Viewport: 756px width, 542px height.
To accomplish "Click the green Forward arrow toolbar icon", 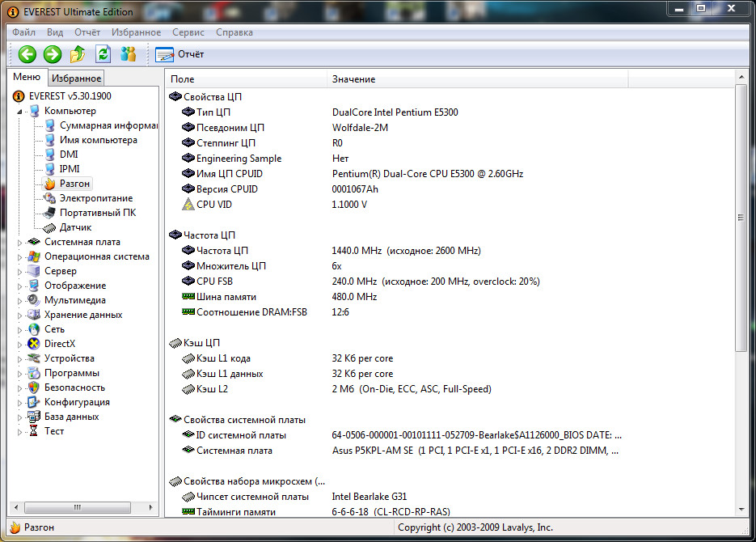I will tap(53, 54).
